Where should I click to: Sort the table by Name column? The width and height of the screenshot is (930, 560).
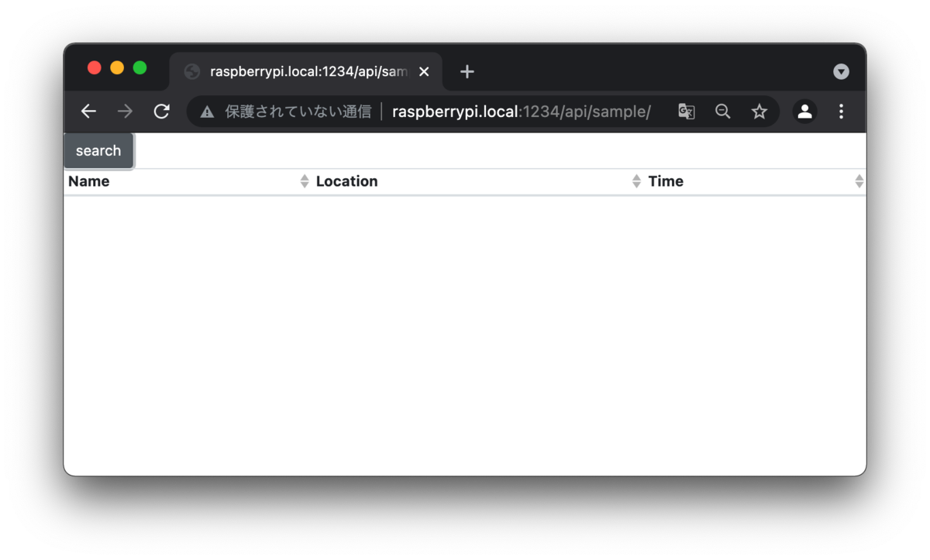pyautogui.click(x=188, y=181)
